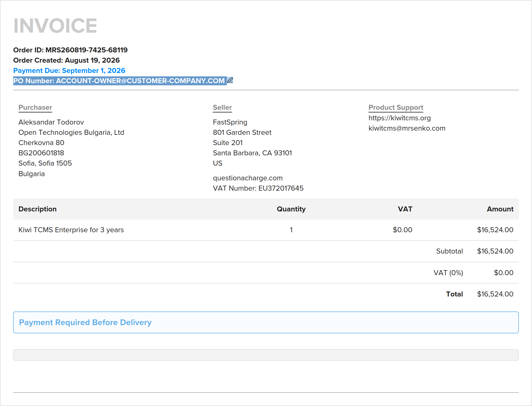Click the Amount column header
This screenshot has height=406, width=532.
pyautogui.click(x=500, y=209)
